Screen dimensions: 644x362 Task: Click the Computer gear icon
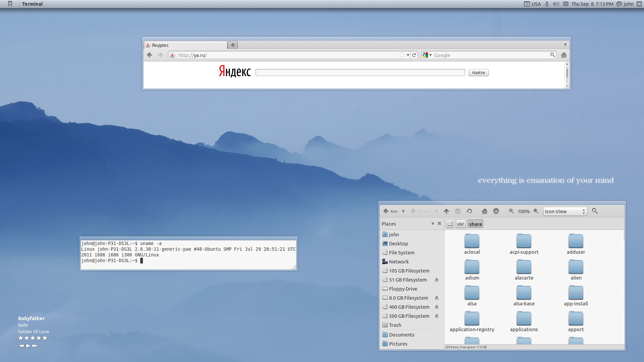(496, 211)
